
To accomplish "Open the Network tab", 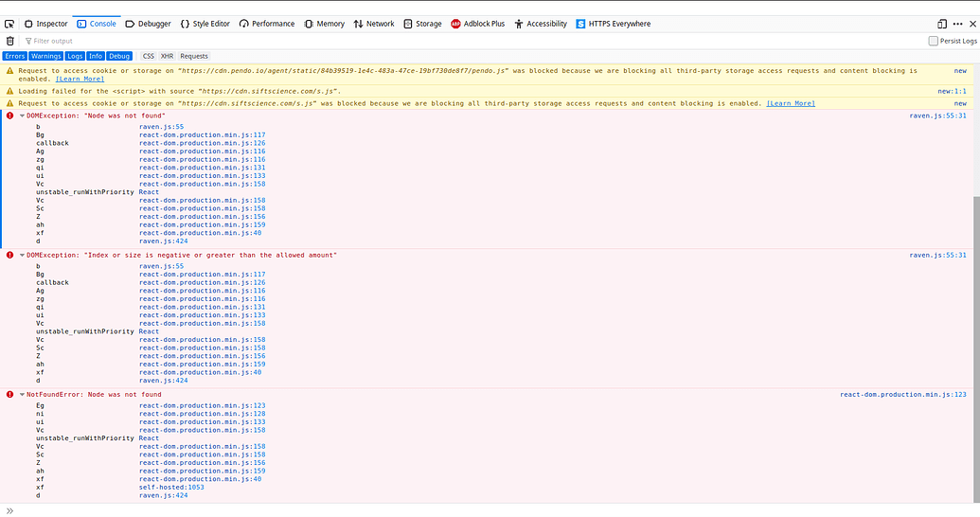I will (x=374, y=24).
